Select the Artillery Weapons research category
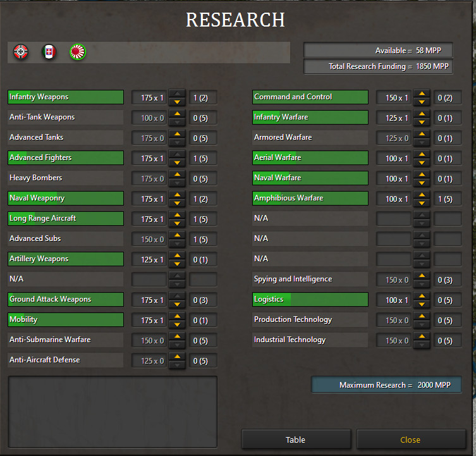 point(66,259)
